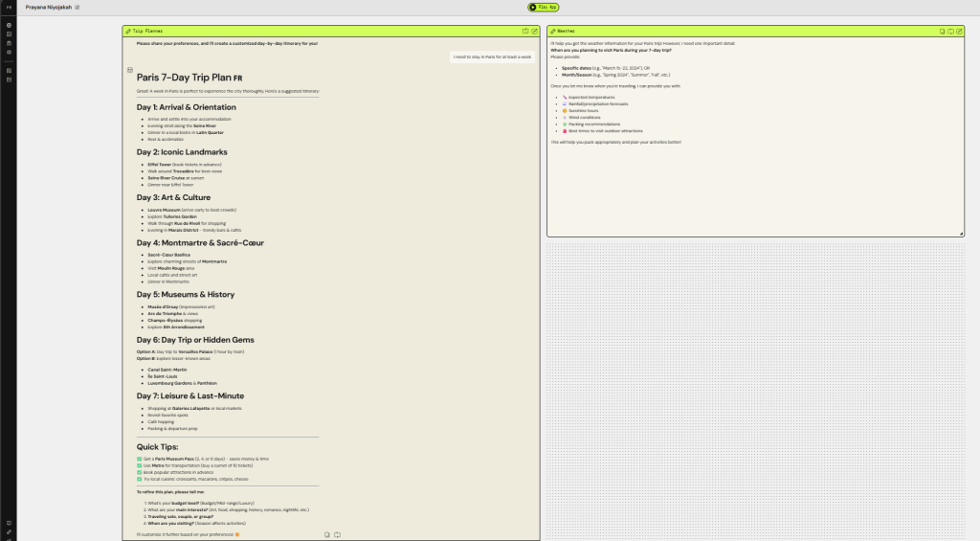Click the checkmark beside the Use Metro tip
This screenshot has width=980, height=541.
coord(139,464)
